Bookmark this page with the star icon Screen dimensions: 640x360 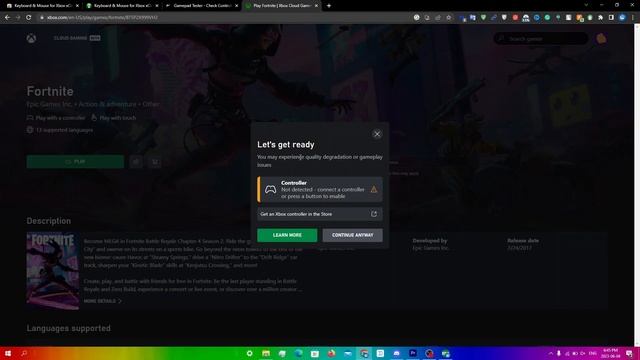(x=449, y=18)
